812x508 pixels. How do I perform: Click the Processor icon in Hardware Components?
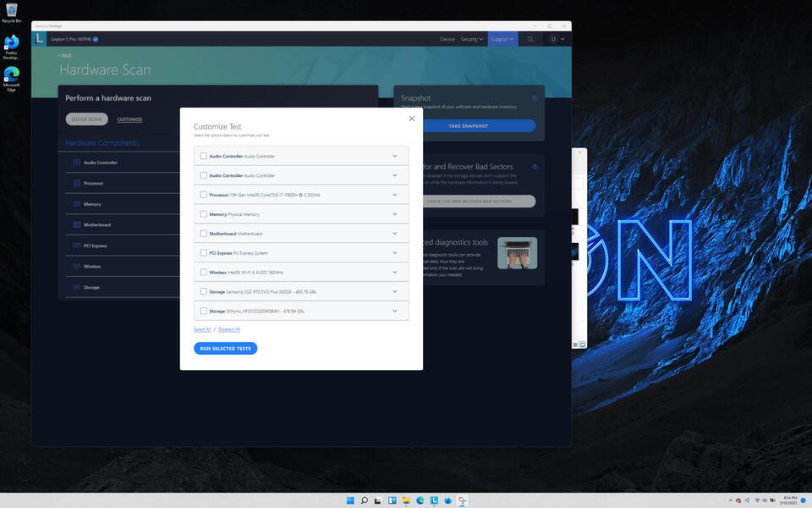tap(77, 183)
